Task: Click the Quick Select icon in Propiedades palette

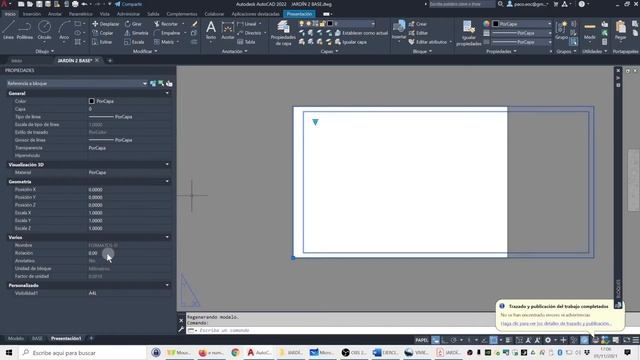Action: (169, 83)
